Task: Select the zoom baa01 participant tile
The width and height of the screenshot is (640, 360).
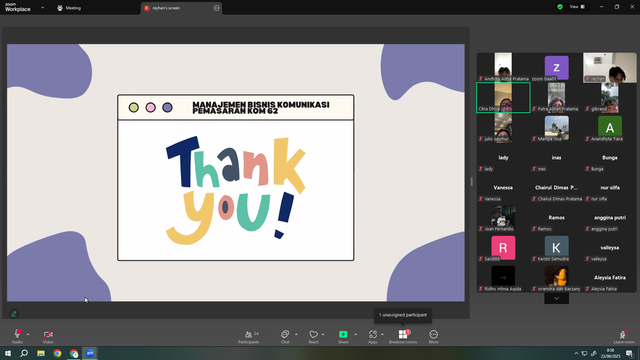Action: (557, 67)
